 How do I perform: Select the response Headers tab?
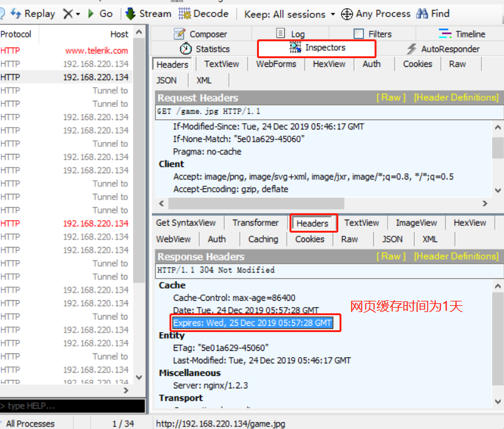(313, 223)
